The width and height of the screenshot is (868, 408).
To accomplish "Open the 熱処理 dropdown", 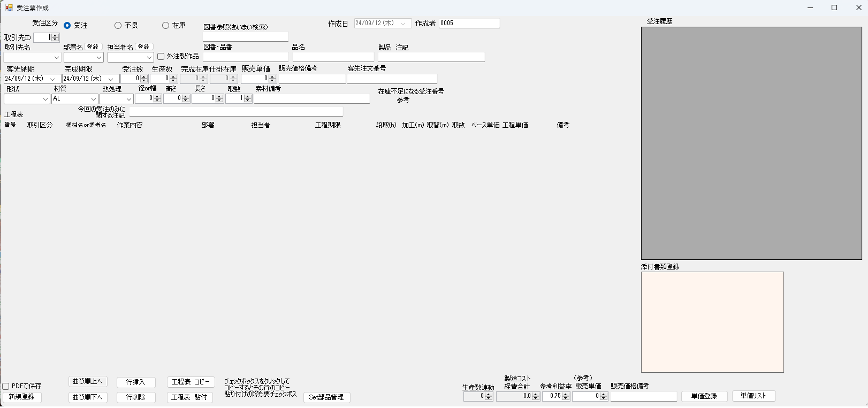I will [x=129, y=99].
